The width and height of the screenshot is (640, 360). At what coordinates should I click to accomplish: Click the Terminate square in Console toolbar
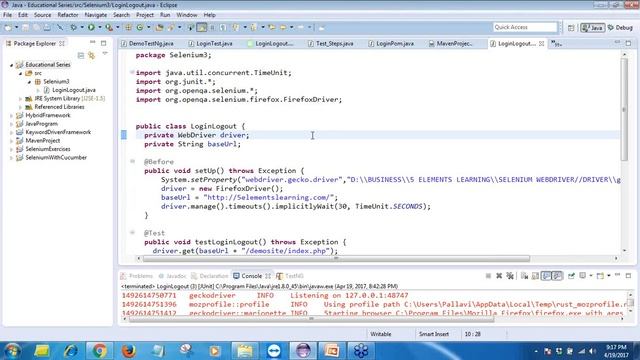tap(488, 276)
